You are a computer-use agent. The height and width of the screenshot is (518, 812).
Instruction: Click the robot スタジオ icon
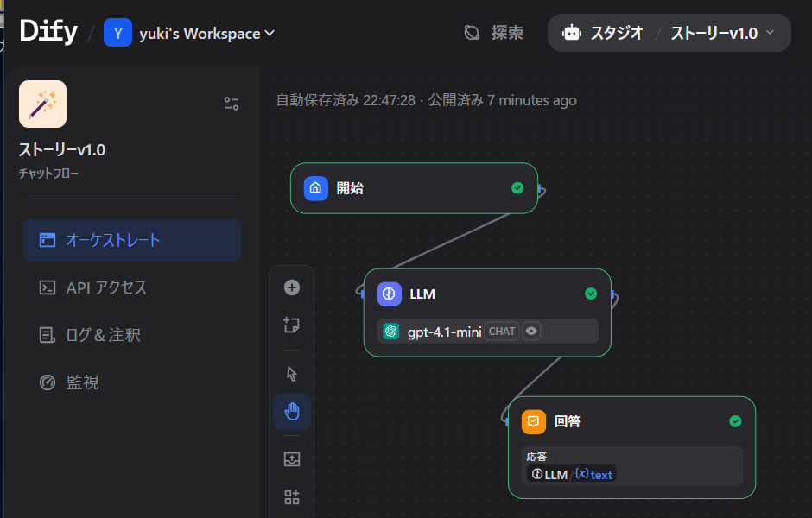click(x=571, y=33)
